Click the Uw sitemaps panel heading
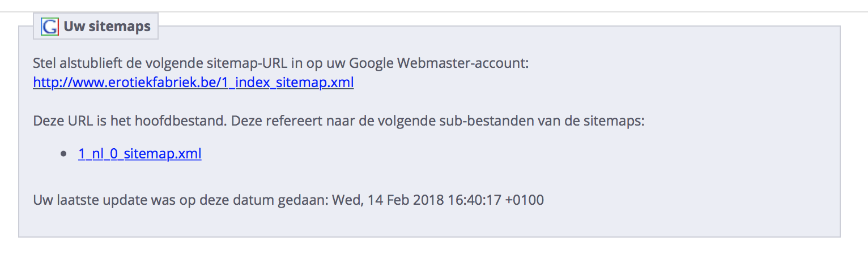The height and width of the screenshot is (267, 868). (x=107, y=27)
